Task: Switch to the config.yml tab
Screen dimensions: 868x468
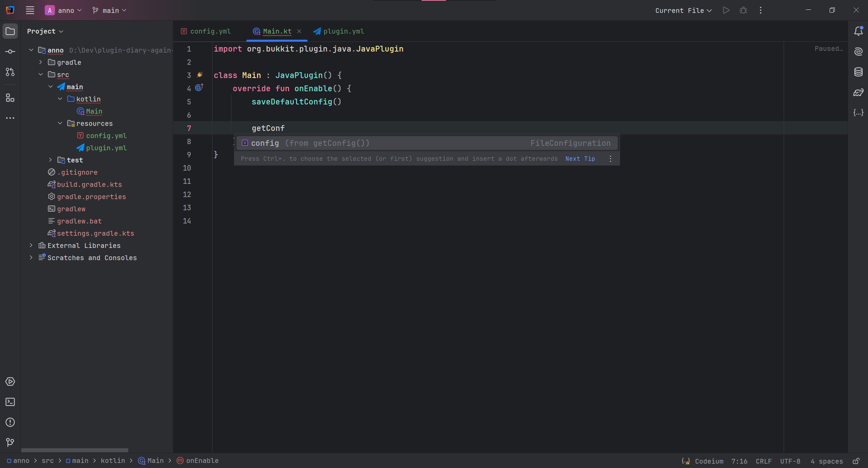Action: pos(210,31)
